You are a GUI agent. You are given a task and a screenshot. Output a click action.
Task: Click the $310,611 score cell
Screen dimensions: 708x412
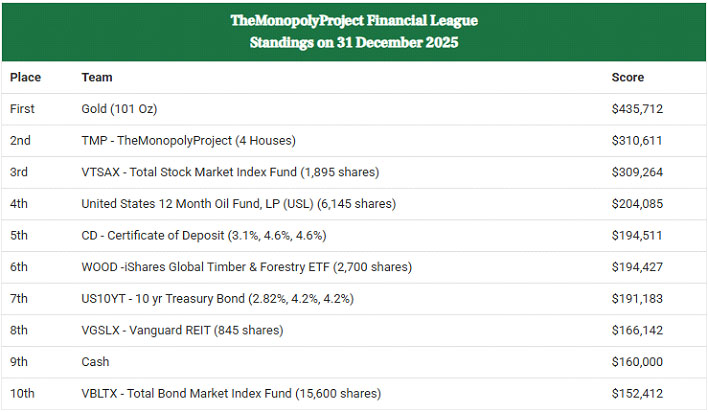tap(637, 141)
